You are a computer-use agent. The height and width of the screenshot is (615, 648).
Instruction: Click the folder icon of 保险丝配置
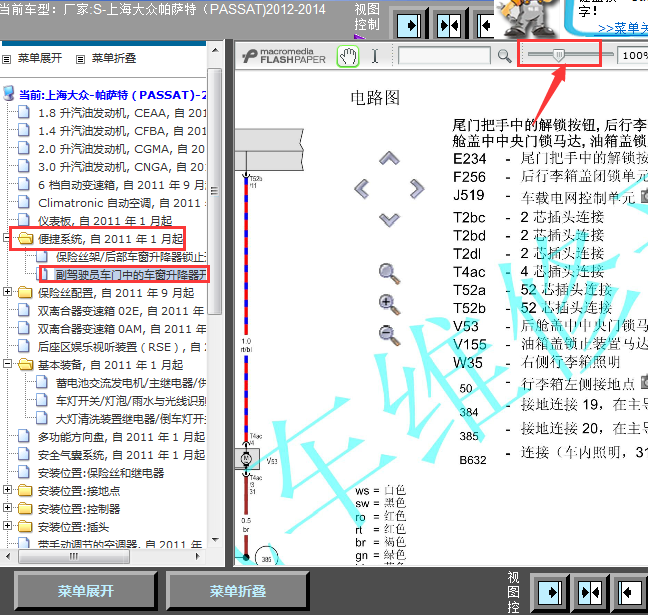(x=25, y=293)
